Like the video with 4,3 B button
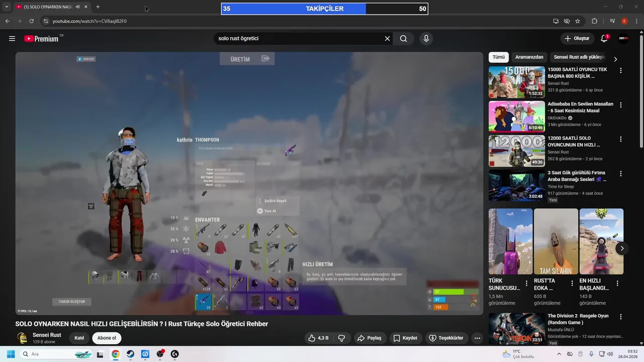This screenshot has height=362, width=644. tap(318, 338)
